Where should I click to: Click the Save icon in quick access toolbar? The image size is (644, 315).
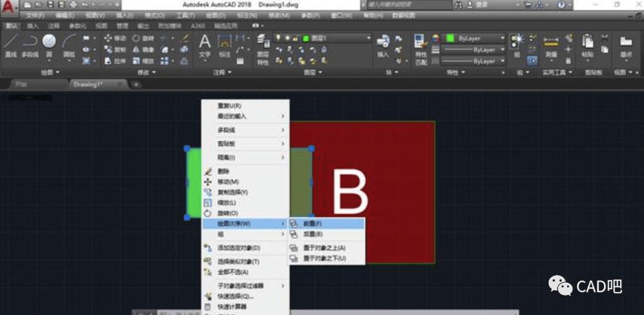pyautogui.click(x=50, y=5)
